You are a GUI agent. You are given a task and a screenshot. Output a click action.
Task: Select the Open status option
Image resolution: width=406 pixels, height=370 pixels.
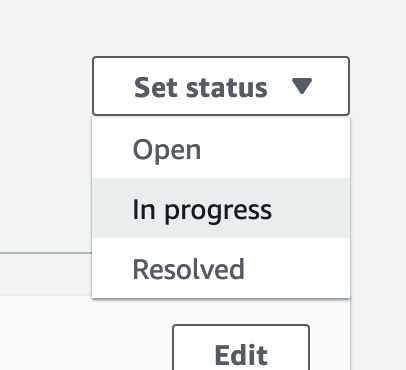coord(221,148)
